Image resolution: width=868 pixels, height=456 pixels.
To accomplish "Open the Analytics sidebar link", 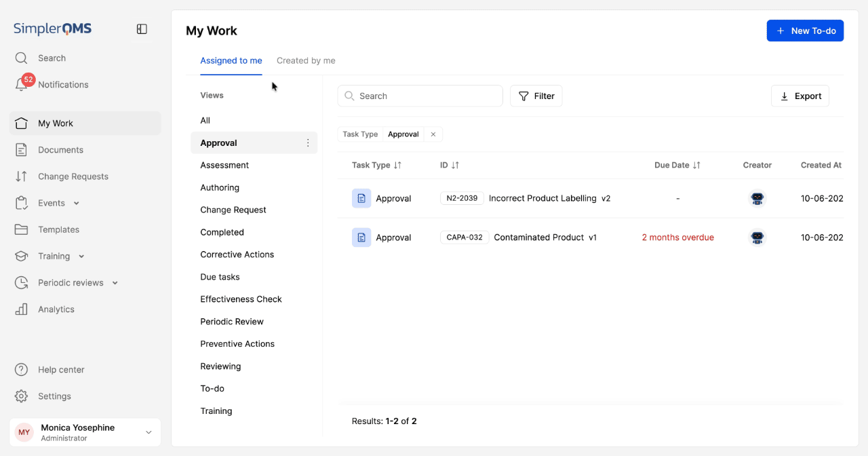I will [56, 309].
